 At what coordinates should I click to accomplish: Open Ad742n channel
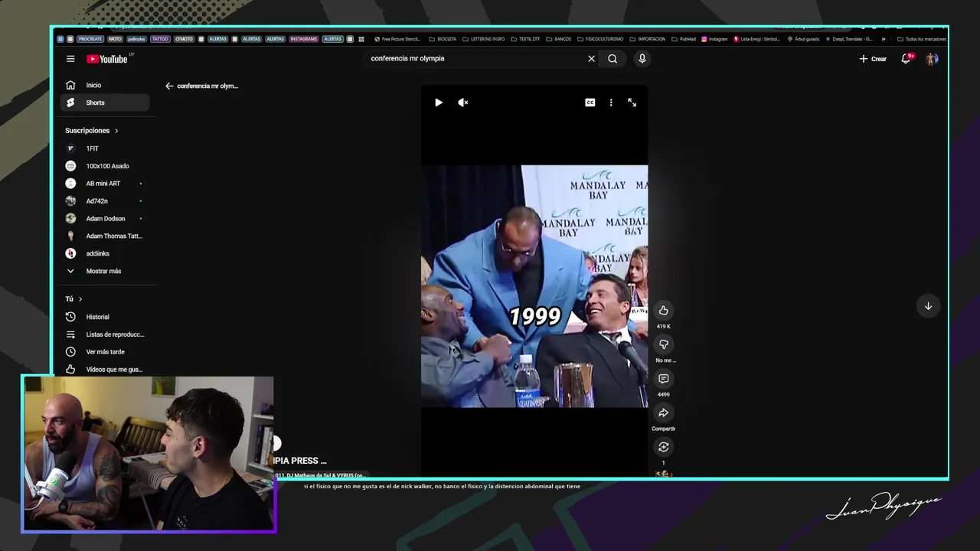(105, 201)
